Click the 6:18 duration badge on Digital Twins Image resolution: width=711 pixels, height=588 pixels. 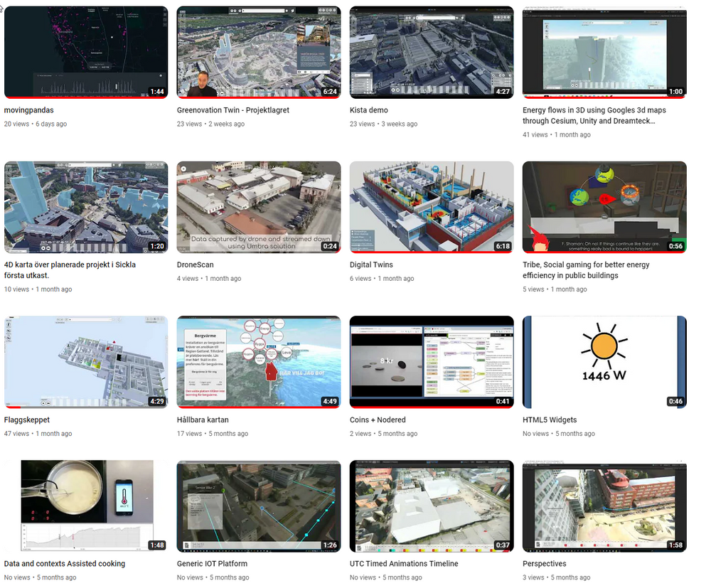click(x=502, y=246)
